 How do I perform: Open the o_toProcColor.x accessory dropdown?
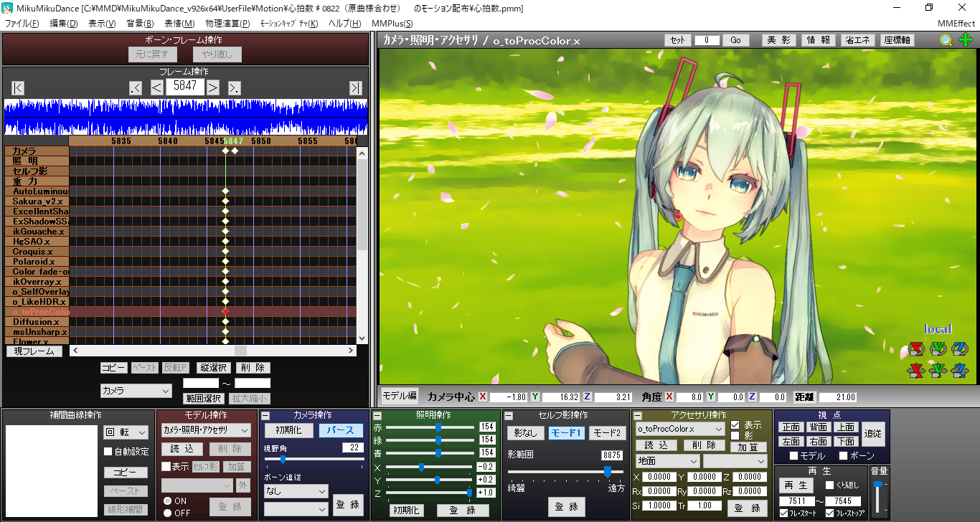pyautogui.click(x=680, y=429)
